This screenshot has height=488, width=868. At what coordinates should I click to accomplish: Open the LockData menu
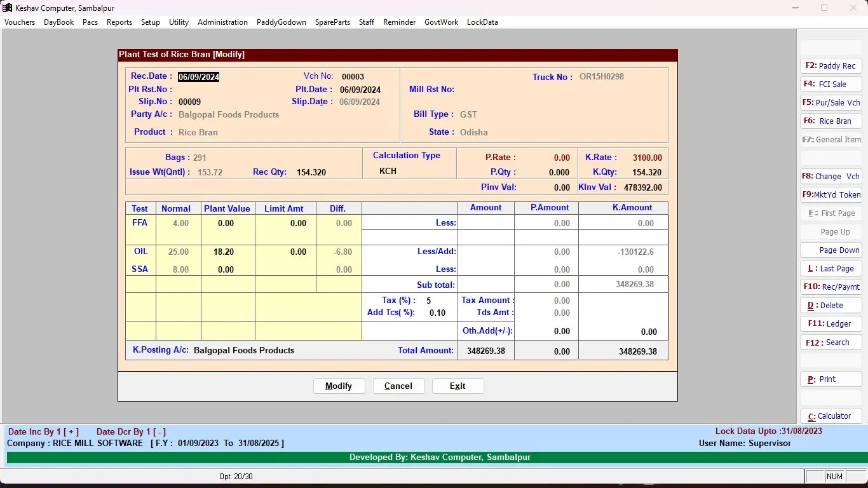pyautogui.click(x=482, y=22)
